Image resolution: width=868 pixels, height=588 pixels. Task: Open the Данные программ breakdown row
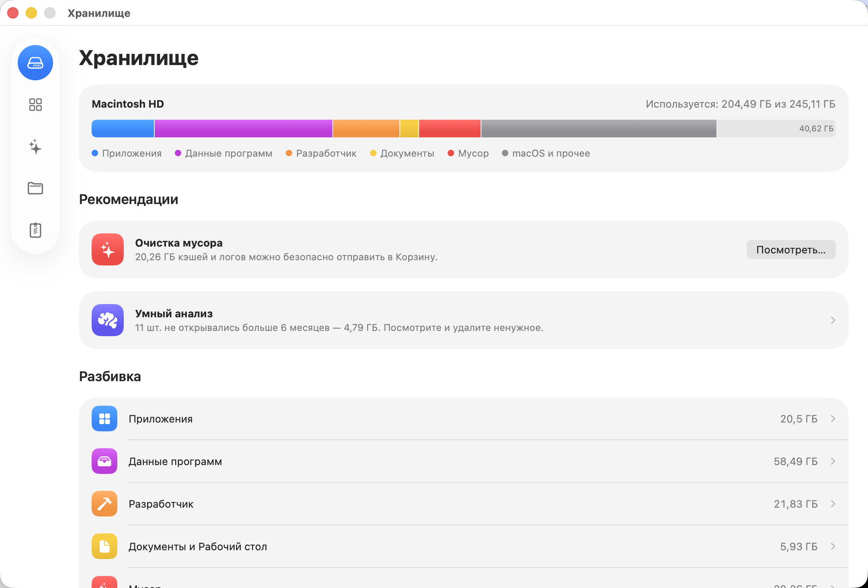point(464,461)
